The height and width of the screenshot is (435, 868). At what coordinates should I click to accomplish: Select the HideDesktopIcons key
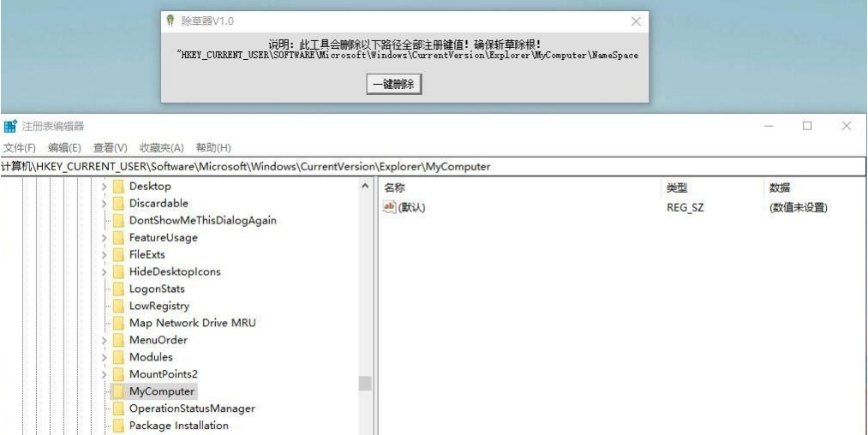coord(175,271)
